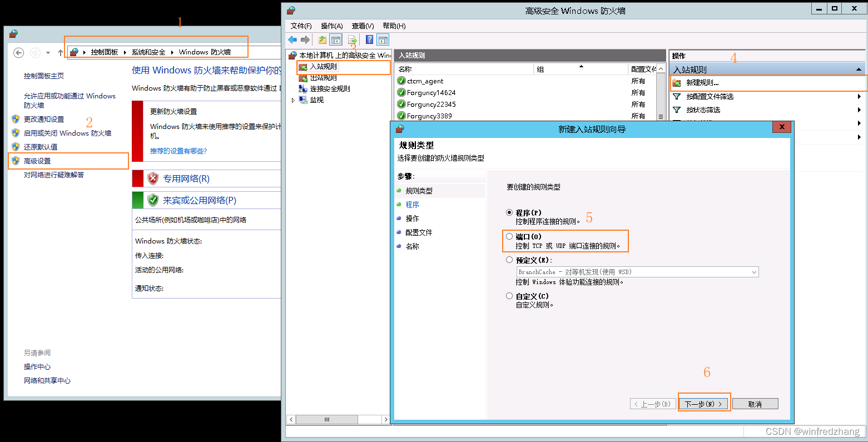Click the filter funnel icon for 按状态筛选
This screenshot has height=442, width=868.
(x=677, y=110)
